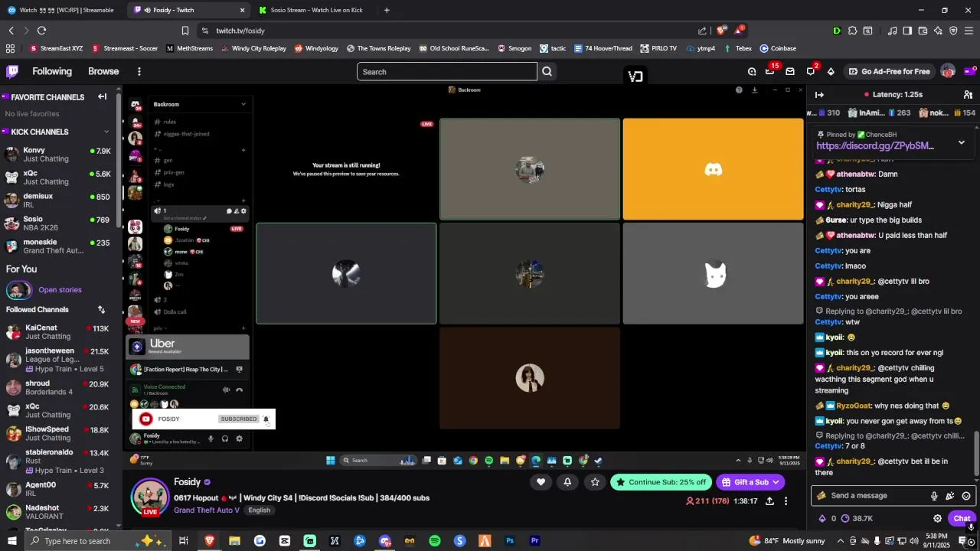Open a new browser tab
The image size is (980, 551).
tap(387, 10)
